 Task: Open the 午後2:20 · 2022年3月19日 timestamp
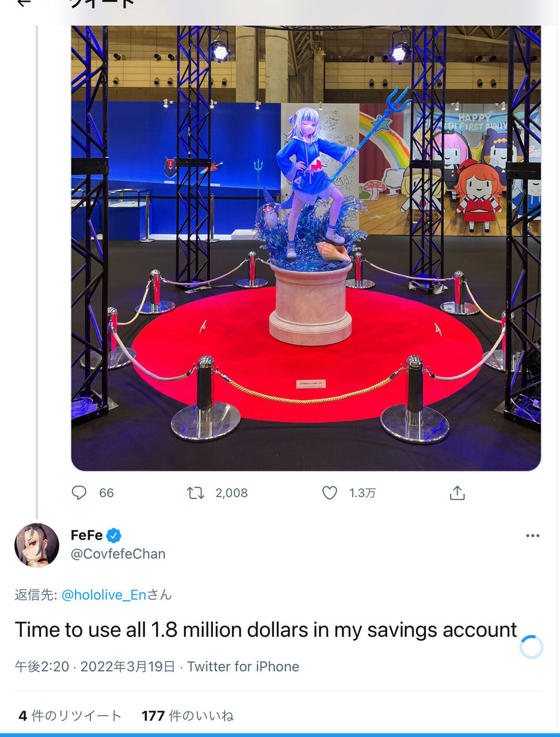[x=95, y=667]
